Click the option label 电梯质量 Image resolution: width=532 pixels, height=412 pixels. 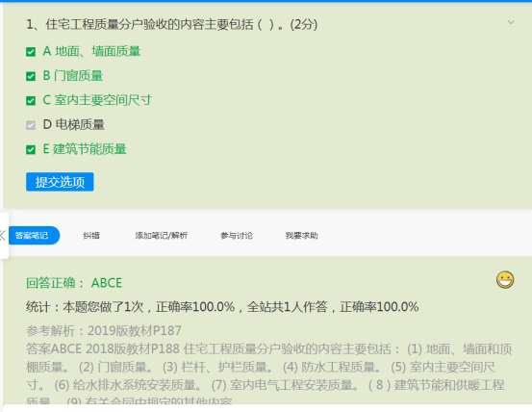(x=80, y=124)
